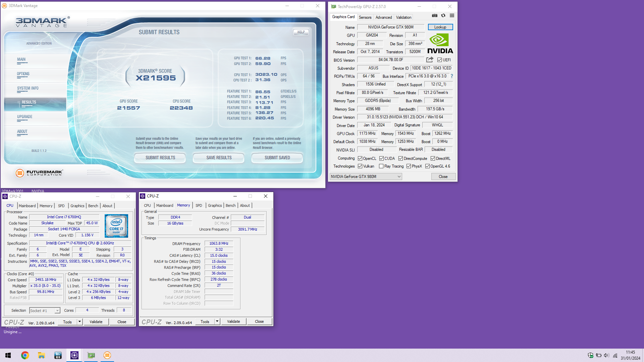
Task: Switch to CPU-Z via its taskbar icon
Action: (x=74, y=355)
